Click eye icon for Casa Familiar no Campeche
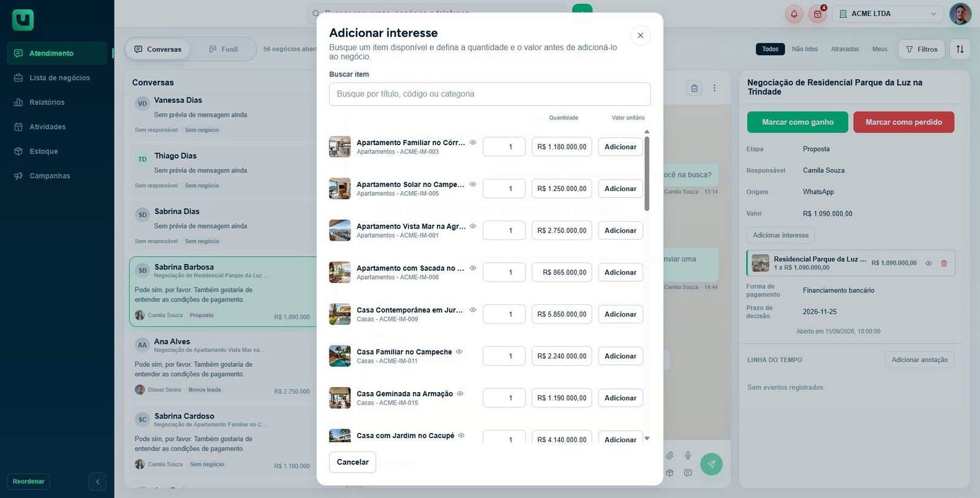980x498 pixels. pos(459,352)
